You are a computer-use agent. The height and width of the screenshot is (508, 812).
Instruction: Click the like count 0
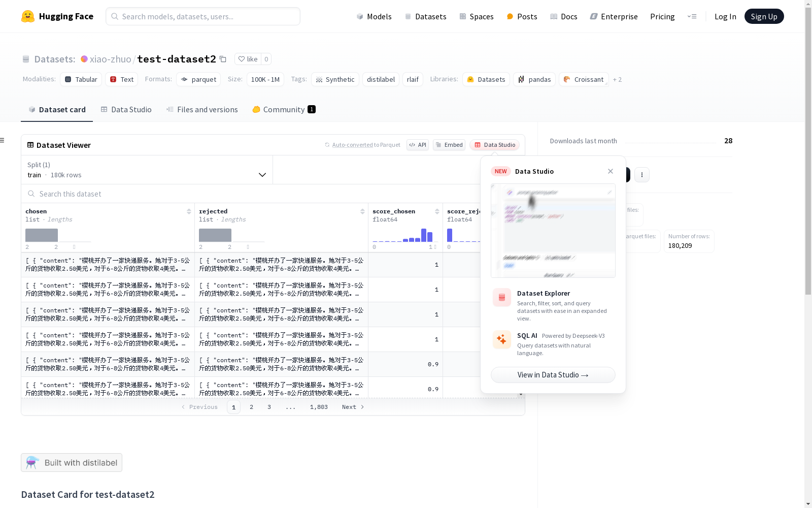point(266,59)
